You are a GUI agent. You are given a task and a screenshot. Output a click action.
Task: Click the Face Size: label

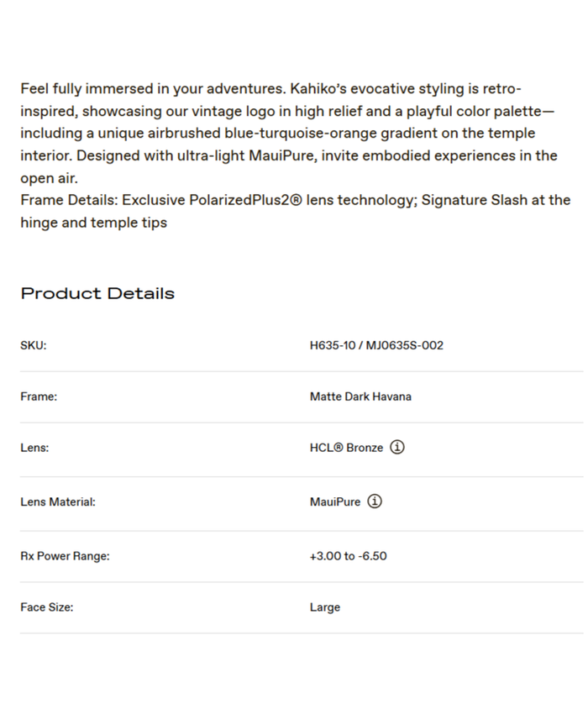46,606
